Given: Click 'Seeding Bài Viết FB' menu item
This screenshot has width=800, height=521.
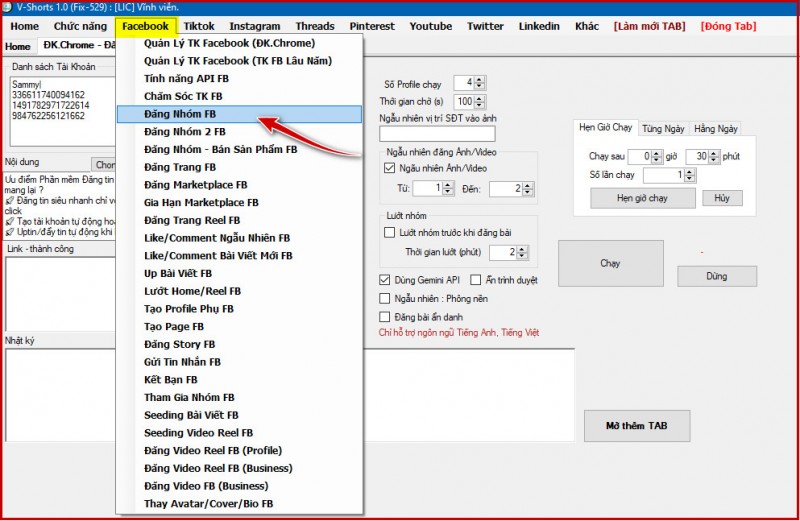Looking at the screenshot, I should click(x=191, y=415).
